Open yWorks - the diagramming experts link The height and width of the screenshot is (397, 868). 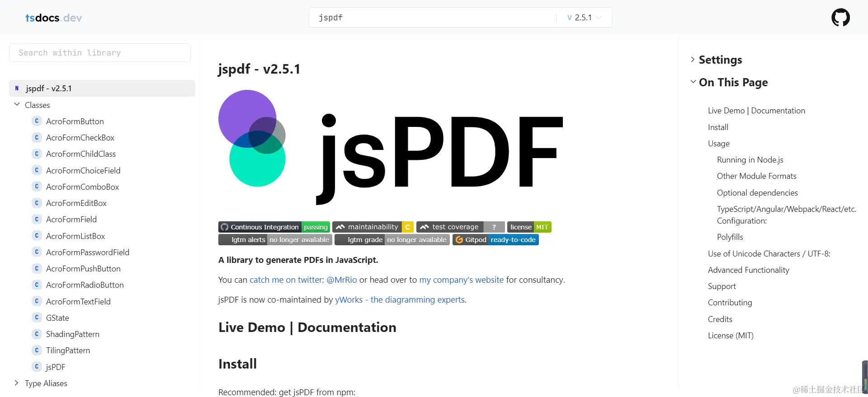point(400,300)
